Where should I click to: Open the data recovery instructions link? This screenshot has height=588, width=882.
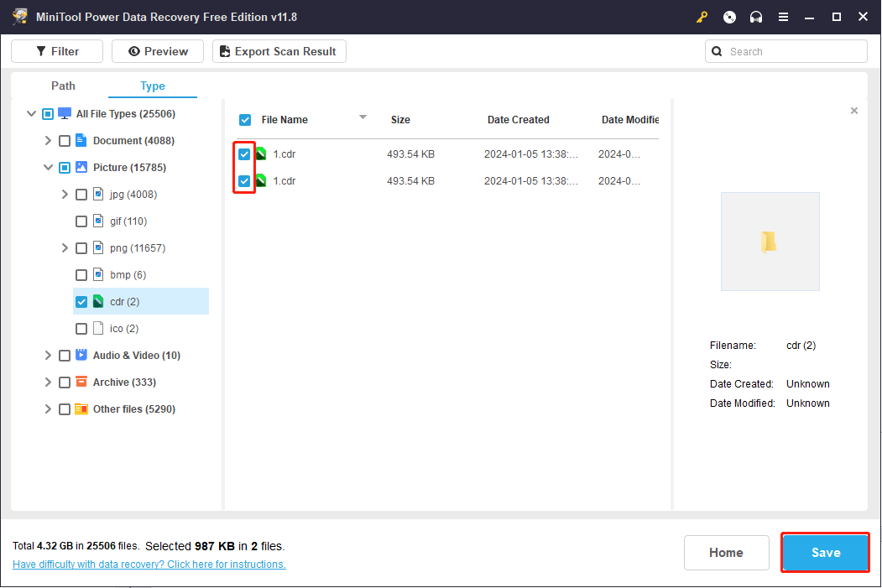click(149, 565)
